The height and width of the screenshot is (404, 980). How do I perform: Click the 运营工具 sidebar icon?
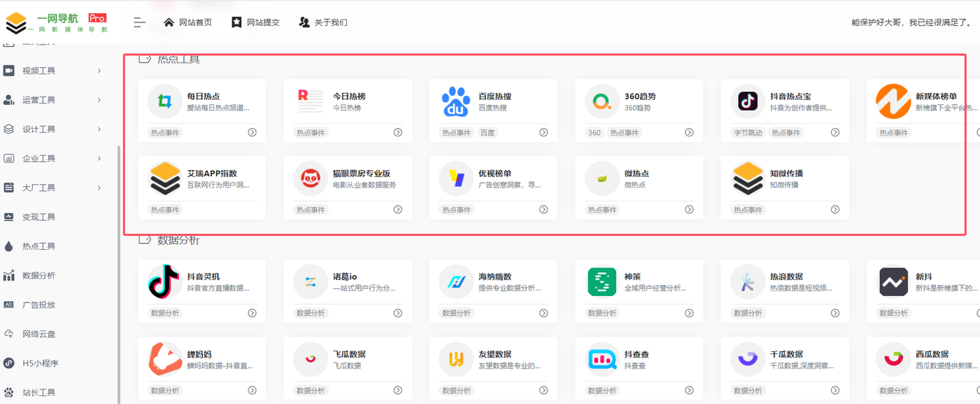(9, 100)
